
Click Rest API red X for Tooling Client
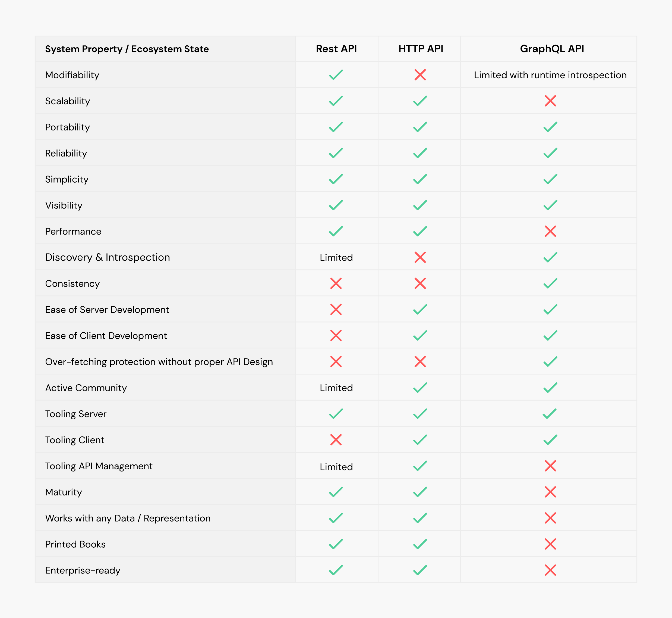(x=336, y=440)
